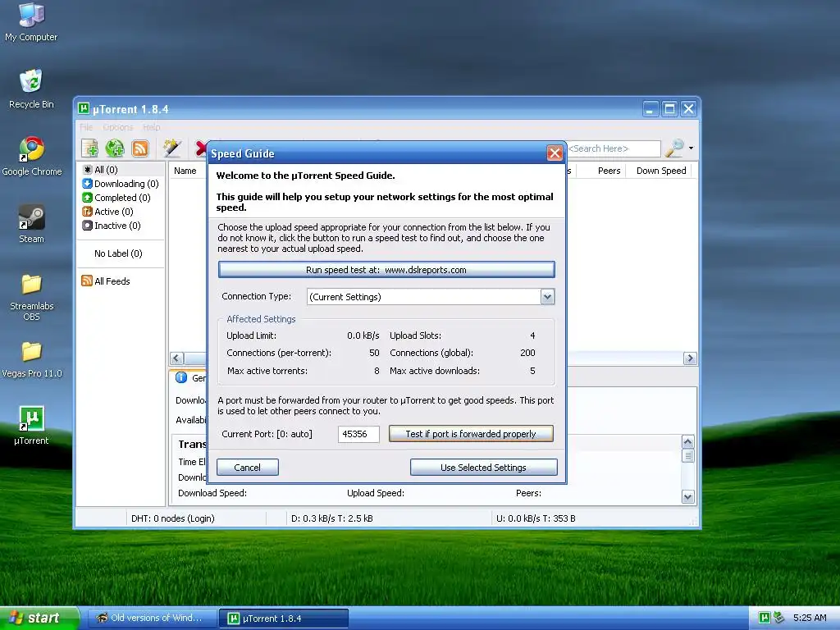This screenshot has width=840, height=630.
Task: Click the Safely Remove Hardware tray icon
Action: tap(778, 618)
